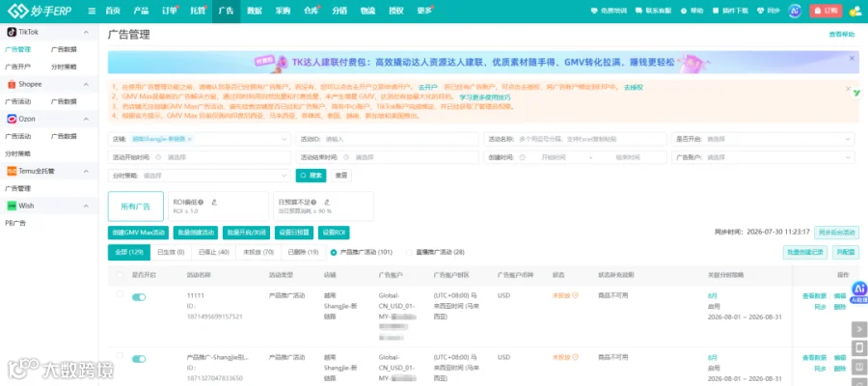The width and height of the screenshot is (868, 386).
Task: Check the checkbox for 产品推广-Shangjie row
Action: 121,355
